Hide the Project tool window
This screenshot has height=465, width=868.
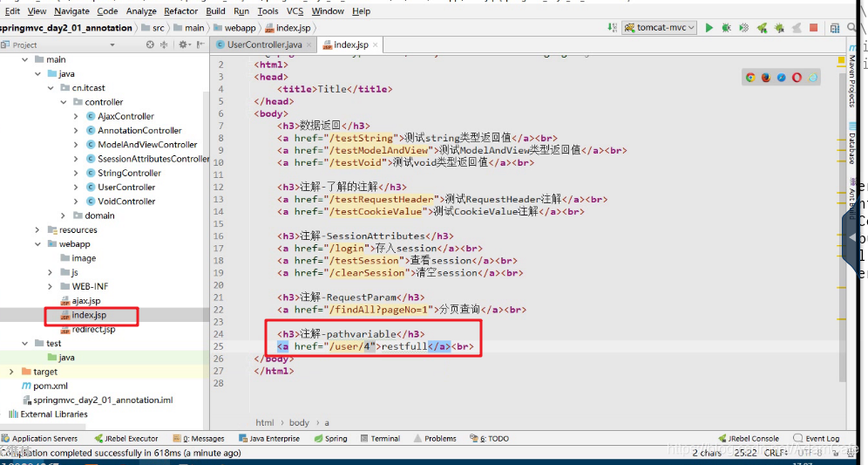200,44
